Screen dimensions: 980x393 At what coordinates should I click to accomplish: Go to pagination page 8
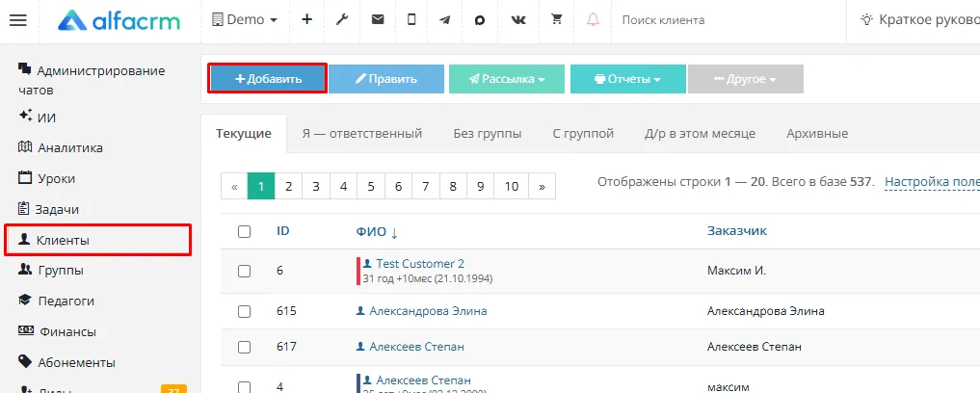(453, 186)
